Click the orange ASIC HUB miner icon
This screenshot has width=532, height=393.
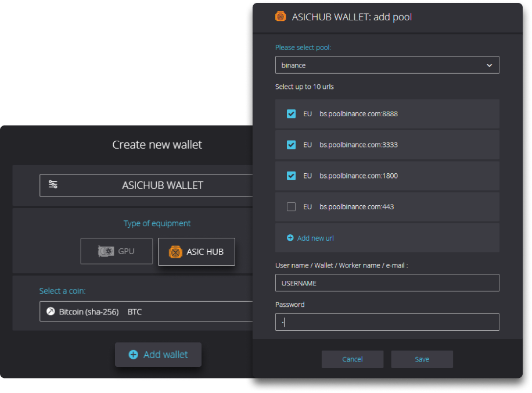pos(175,252)
